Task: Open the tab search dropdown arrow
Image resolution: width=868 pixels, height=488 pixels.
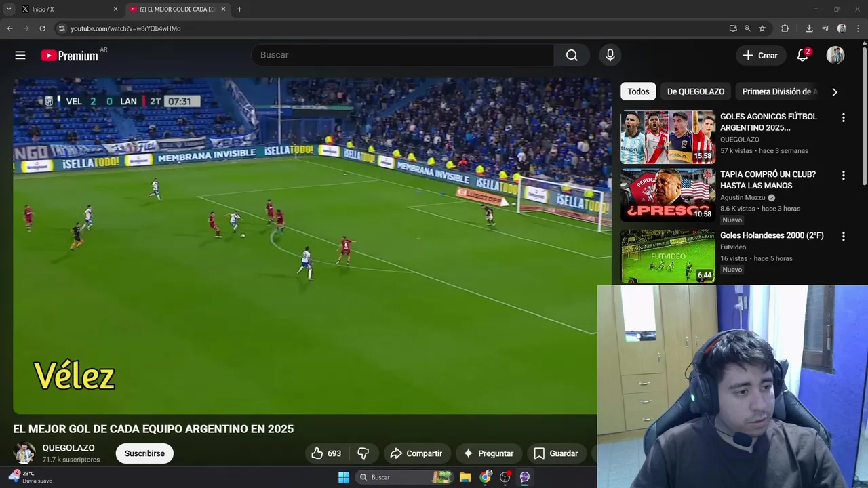Action: (x=9, y=9)
